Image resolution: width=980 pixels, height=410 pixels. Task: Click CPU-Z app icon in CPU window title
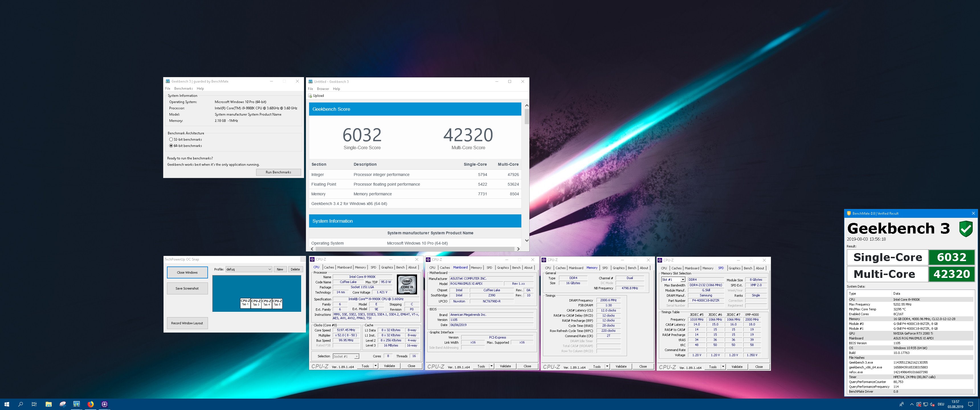tap(312, 259)
